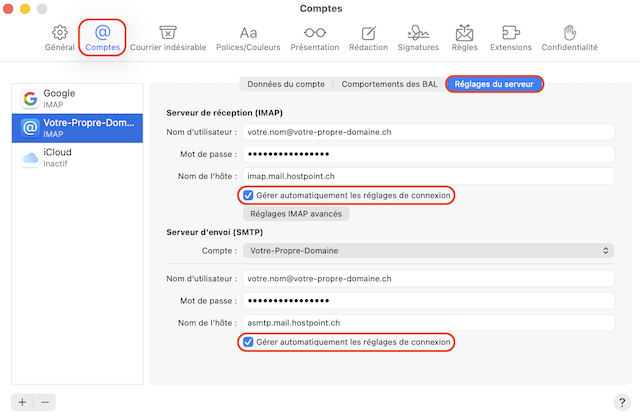Select the Google IMAP account

pyautogui.click(x=78, y=99)
